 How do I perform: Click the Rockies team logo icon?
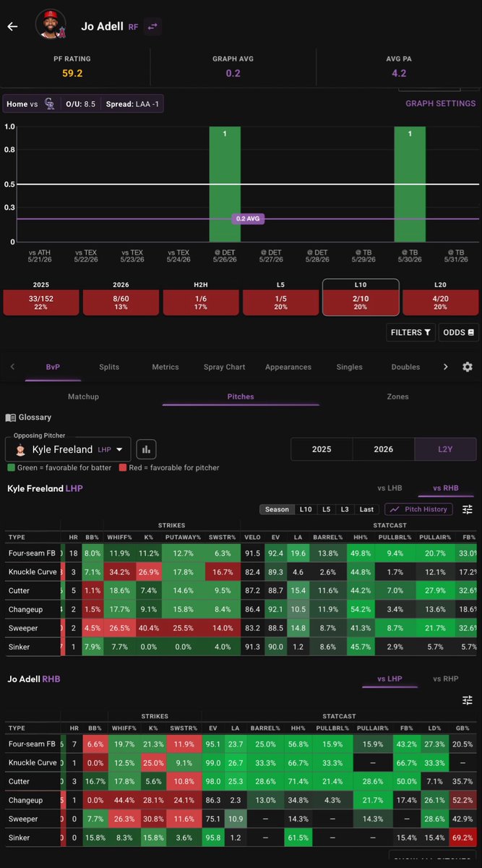[x=50, y=104]
